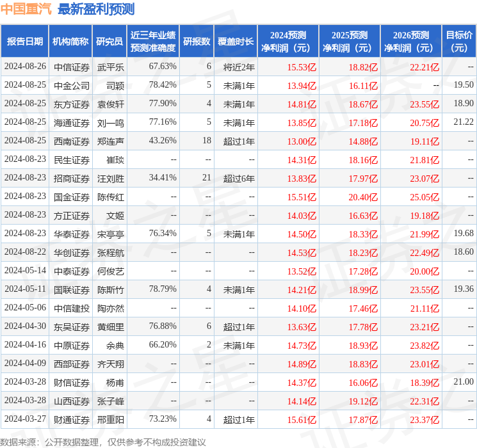Screen dimensions: 477x448
Task: Select the 国金证券 institution cell
Action: point(72,196)
